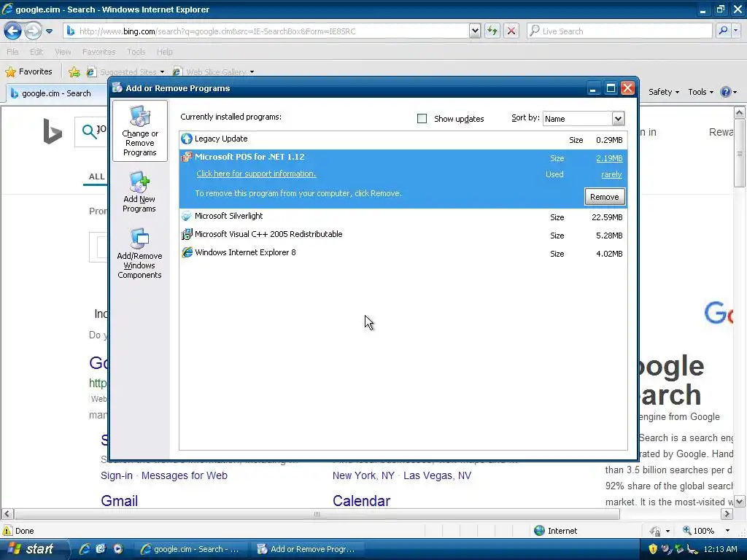747x560 pixels.
Task: Click the horizontal scrollbar thumb
Action: (317, 514)
